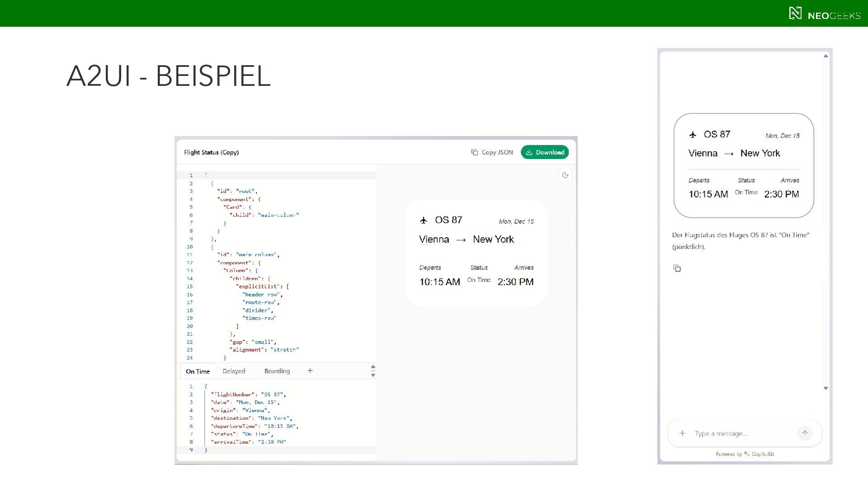Click the Powered by CopilotKit link

[745, 454]
